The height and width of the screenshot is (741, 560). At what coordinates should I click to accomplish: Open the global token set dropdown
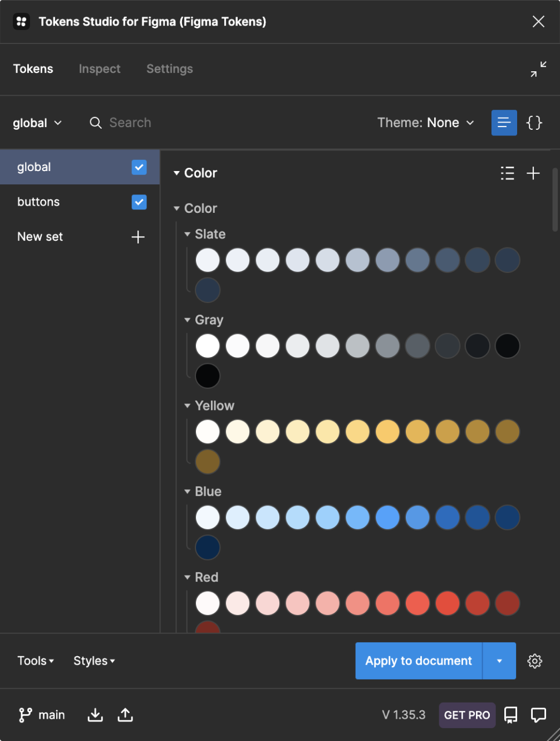click(37, 123)
